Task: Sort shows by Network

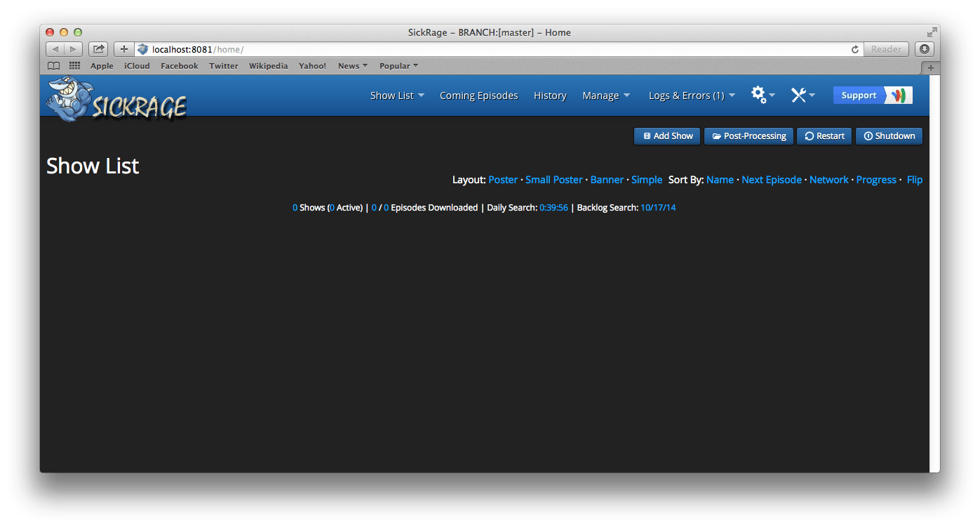Action: click(829, 180)
